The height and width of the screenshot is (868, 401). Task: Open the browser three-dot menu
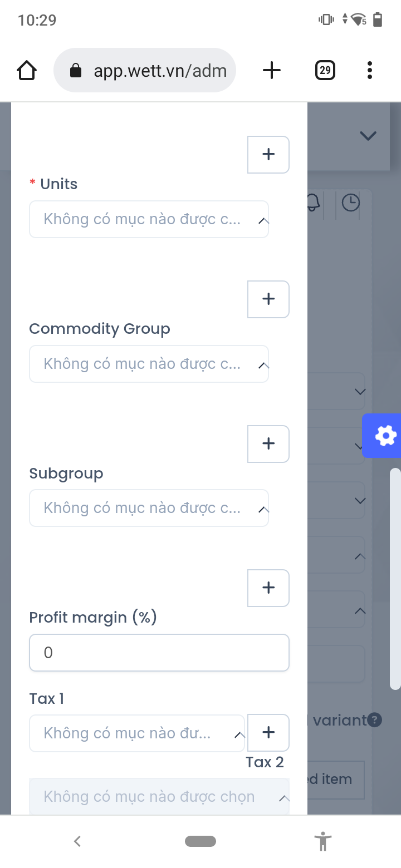[369, 70]
